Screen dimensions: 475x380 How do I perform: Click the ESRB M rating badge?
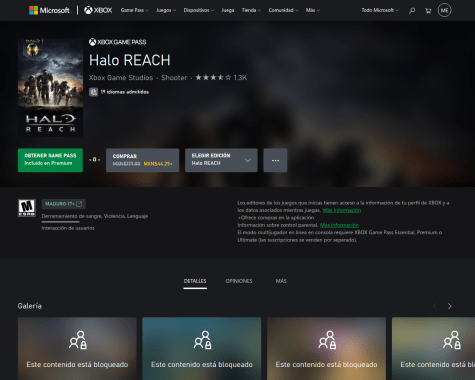[27, 208]
